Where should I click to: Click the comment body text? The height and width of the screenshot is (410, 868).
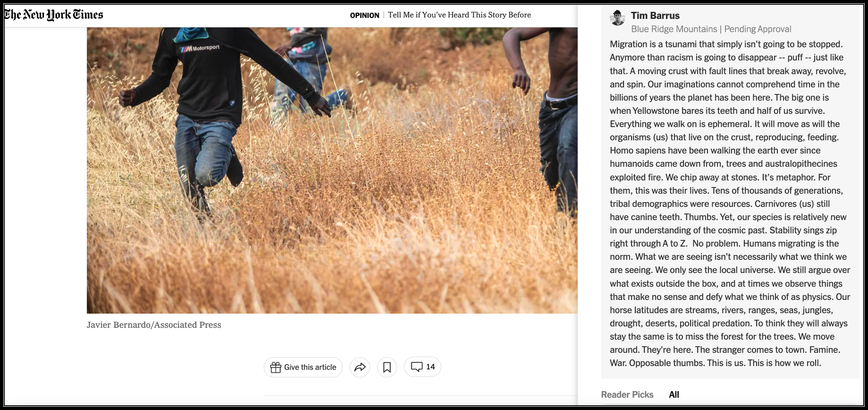coord(730,204)
